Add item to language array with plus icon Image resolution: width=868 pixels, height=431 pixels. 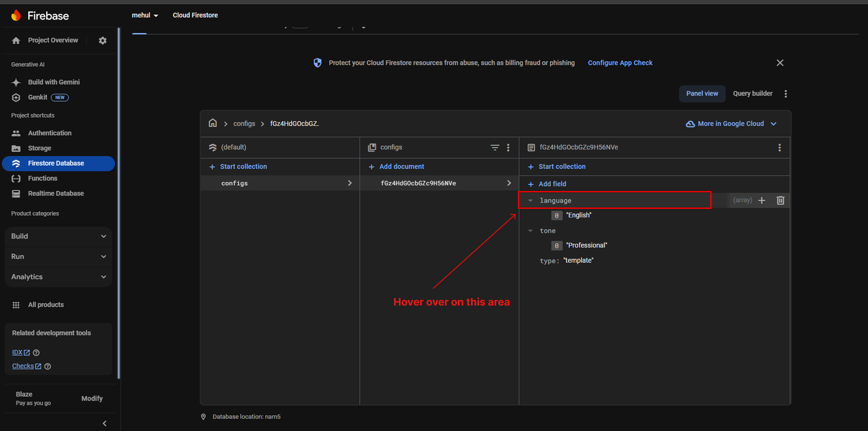762,200
